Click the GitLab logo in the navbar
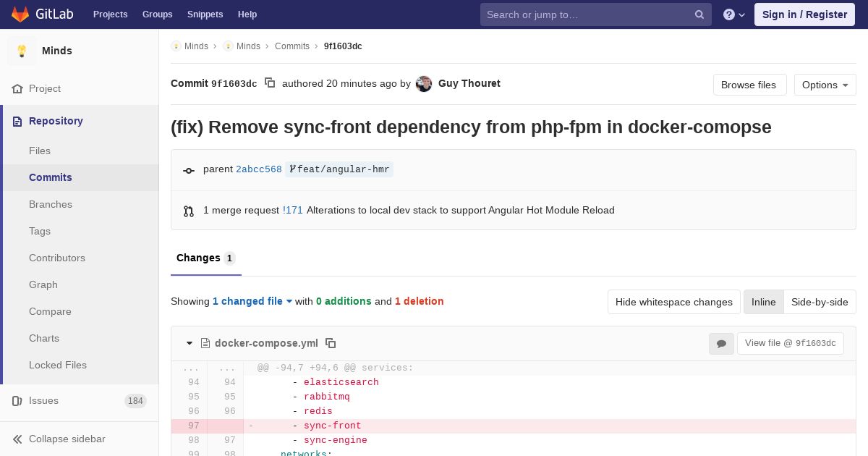The image size is (868, 456). click(42, 14)
